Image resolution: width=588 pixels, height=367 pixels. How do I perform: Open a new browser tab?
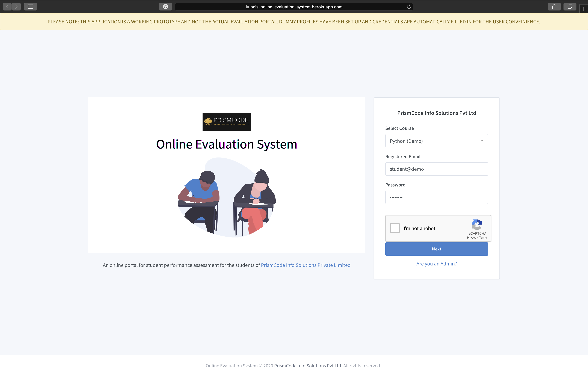tap(584, 9)
